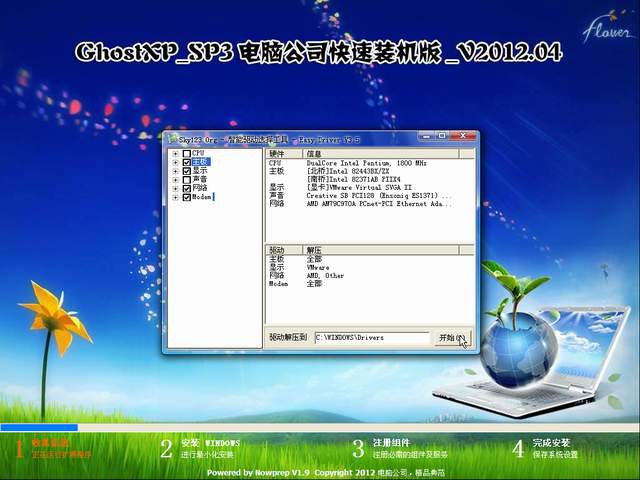Click the C:\WINDOWS\Drivers path field
Viewport: 640px width, 480px height.
(370, 338)
